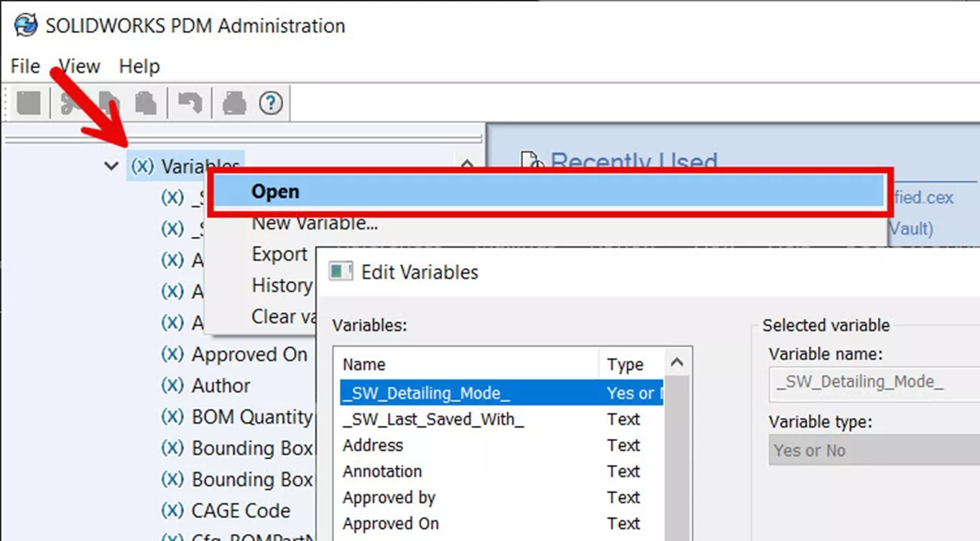The width and height of the screenshot is (980, 541).
Task: Click the Undo toolbar icon
Action: pos(190,103)
